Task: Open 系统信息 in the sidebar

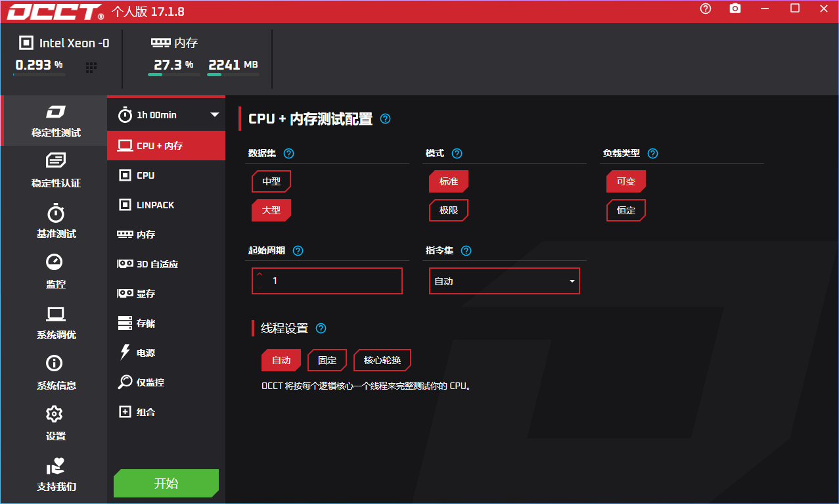Action: pos(56,374)
